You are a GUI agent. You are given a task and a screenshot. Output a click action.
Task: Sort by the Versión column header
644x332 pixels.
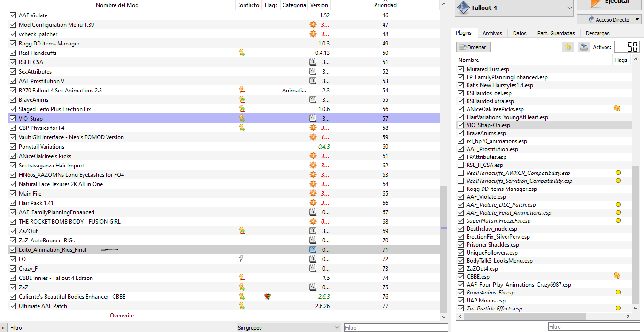pos(319,5)
